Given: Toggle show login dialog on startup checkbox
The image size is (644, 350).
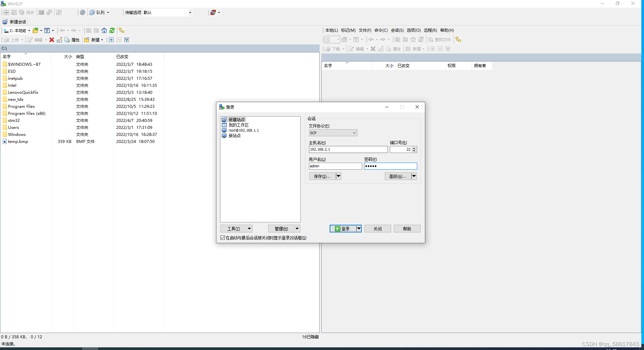Looking at the screenshot, I should (x=223, y=238).
